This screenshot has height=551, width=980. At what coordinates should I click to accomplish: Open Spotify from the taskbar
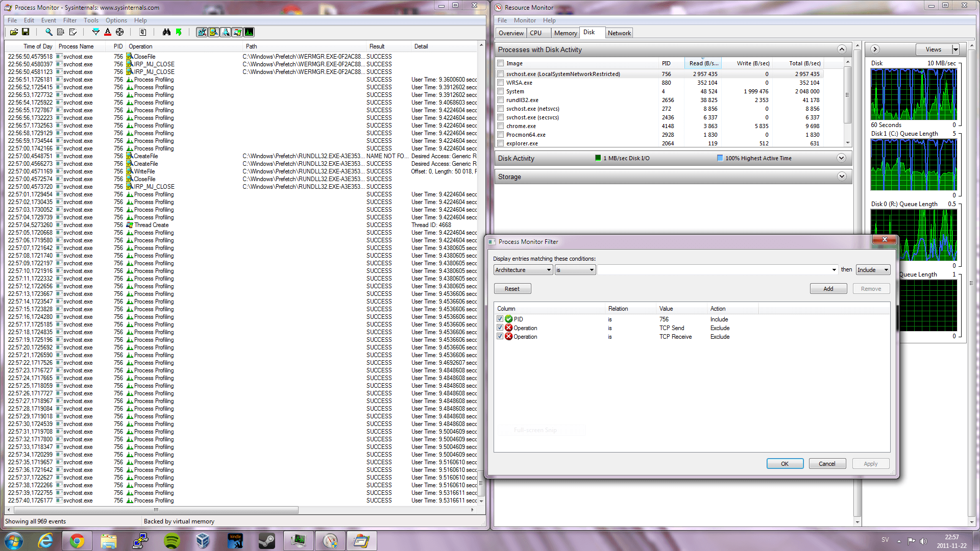[x=172, y=541]
